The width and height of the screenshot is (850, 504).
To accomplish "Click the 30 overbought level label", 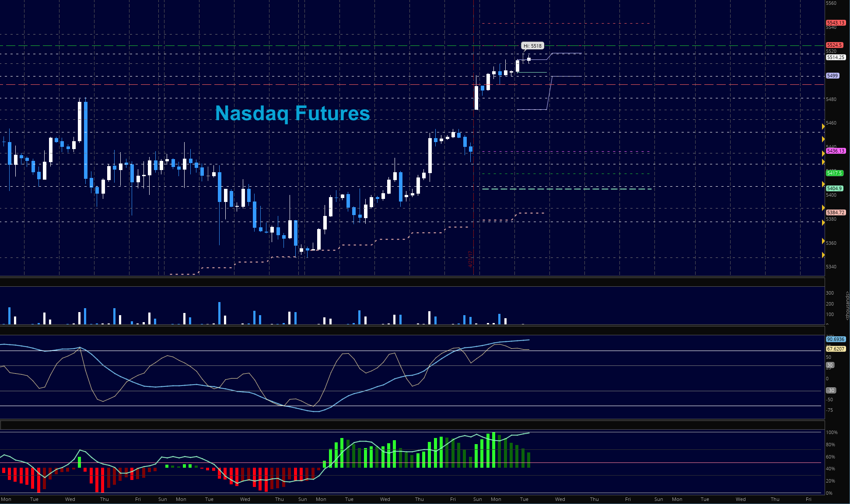I will coord(830,365).
